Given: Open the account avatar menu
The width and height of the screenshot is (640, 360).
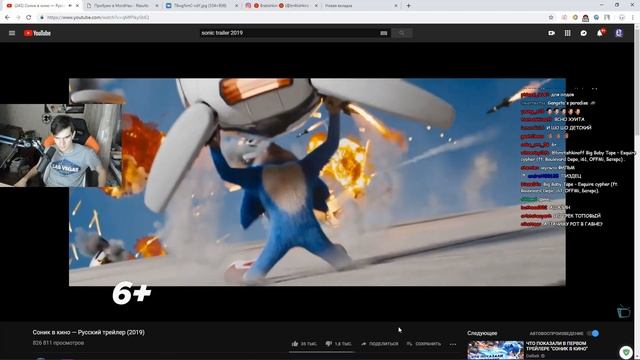Looking at the screenshot, I should point(619,33).
